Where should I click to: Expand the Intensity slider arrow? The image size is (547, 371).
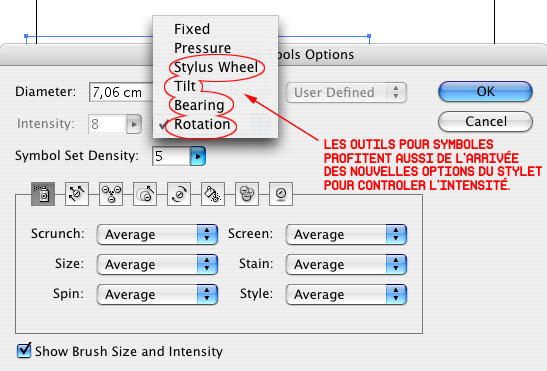pos(134,124)
